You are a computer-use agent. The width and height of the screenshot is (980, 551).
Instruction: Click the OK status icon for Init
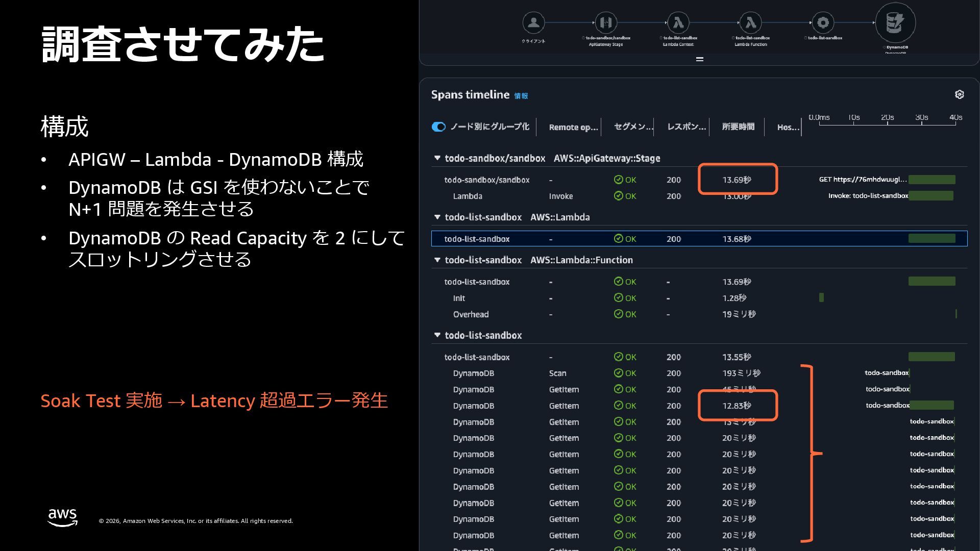tap(618, 298)
